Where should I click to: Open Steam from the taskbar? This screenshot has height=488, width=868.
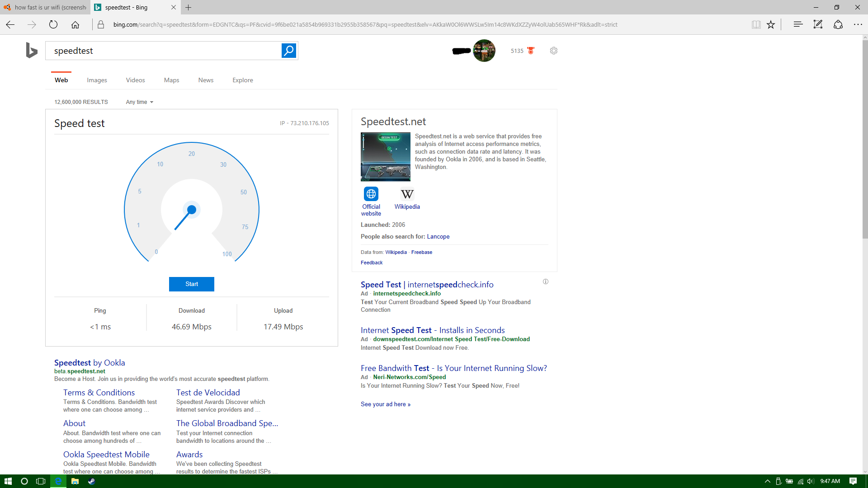pos(91,481)
